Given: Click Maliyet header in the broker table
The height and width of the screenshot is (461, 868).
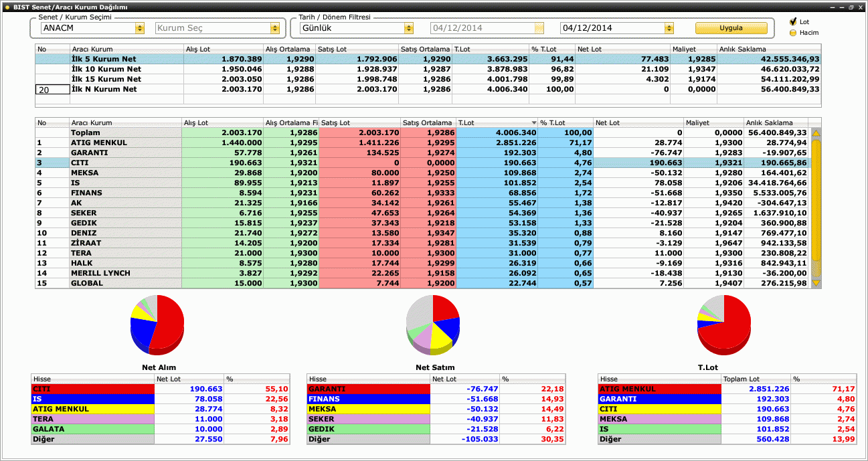Looking at the screenshot, I should [x=713, y=123].
